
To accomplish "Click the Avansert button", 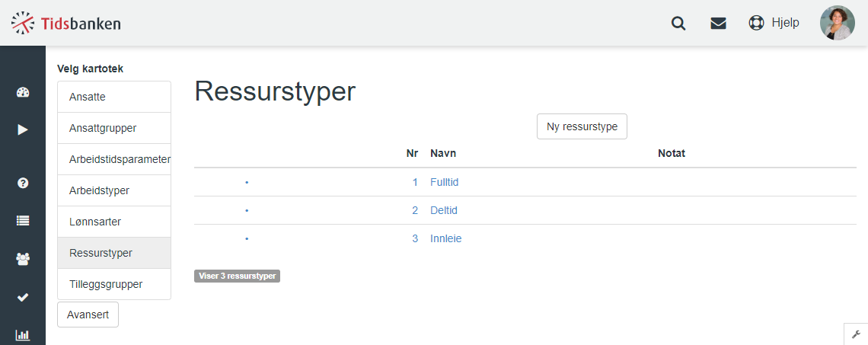I will point(88,315).
